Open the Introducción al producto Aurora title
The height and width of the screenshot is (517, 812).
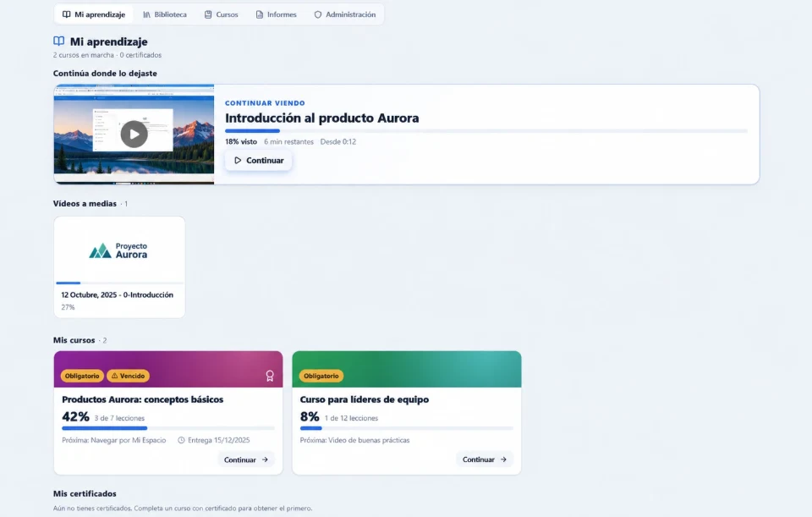321,118
